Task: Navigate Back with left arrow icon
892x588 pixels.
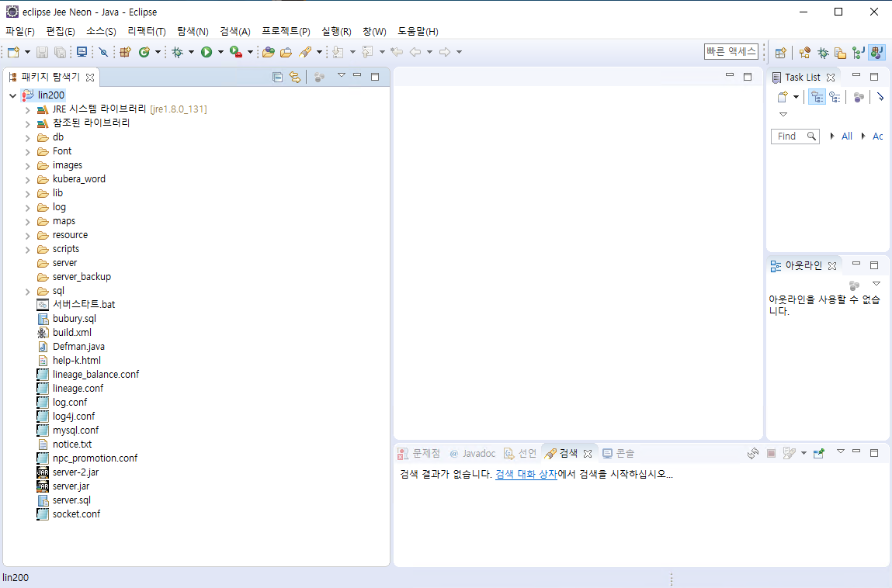Action: click(x=416, y=52)
